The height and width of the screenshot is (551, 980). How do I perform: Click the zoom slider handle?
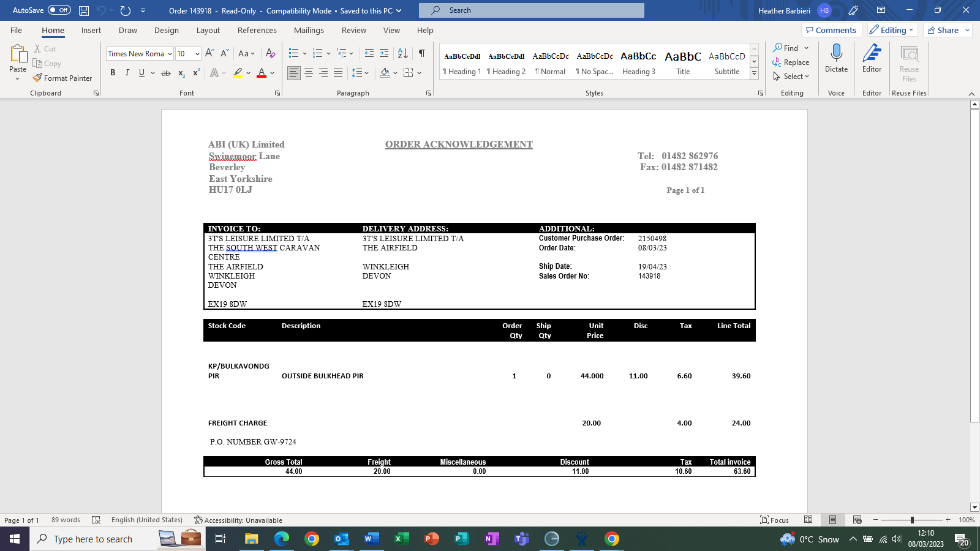tap(912, 520)
